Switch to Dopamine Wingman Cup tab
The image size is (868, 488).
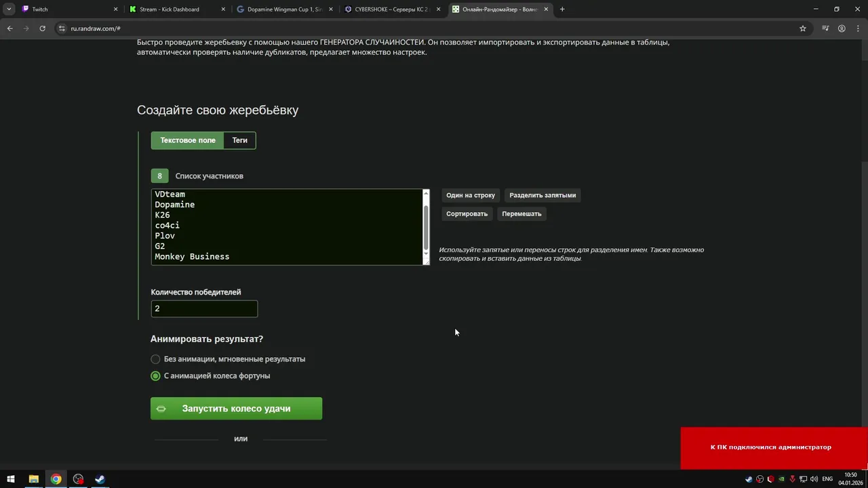(x=285, y=9)
